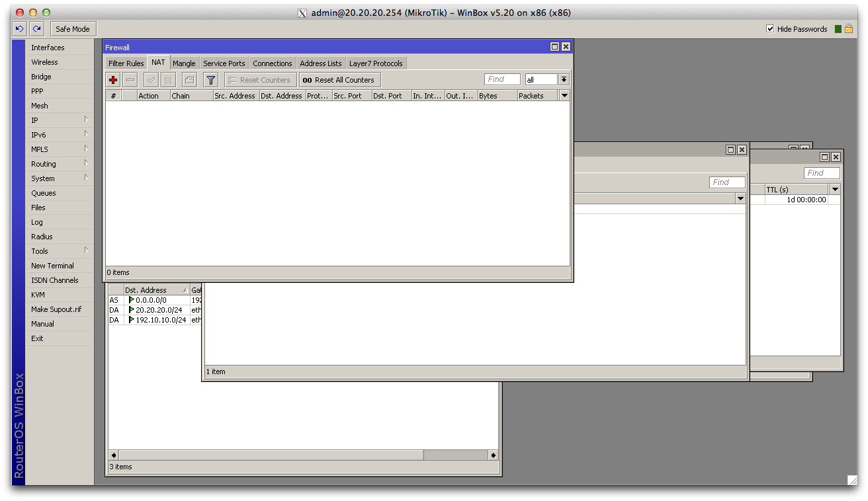
Task: Click the Find field in the middle window
Action: (x=727, y=182)
